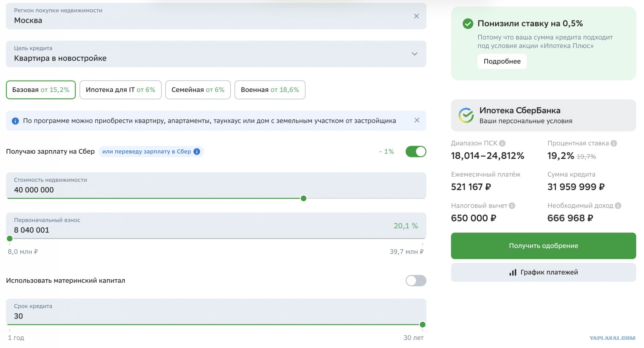The image size is (644, 348).
Task: Click the SberBank logo icon
Action: point(466,115)
